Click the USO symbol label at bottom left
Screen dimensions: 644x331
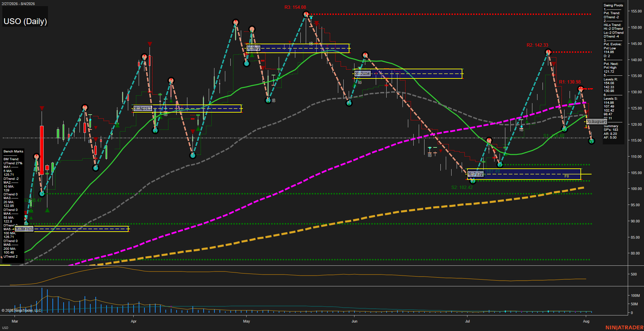[5, 328]
